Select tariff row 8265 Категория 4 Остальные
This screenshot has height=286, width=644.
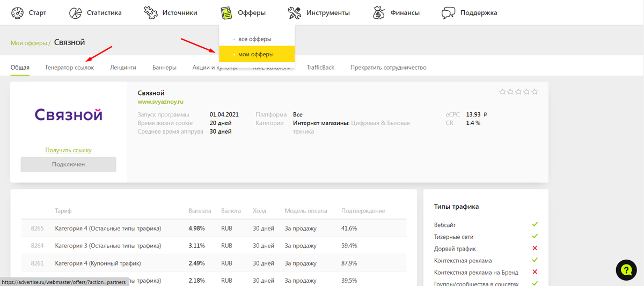coord(214,228)
